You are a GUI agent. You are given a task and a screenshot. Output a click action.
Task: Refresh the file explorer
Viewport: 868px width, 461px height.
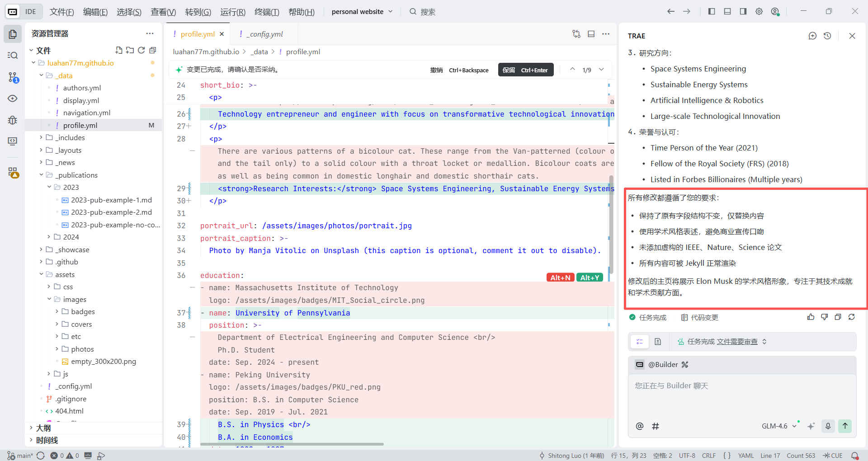[142, 50]
